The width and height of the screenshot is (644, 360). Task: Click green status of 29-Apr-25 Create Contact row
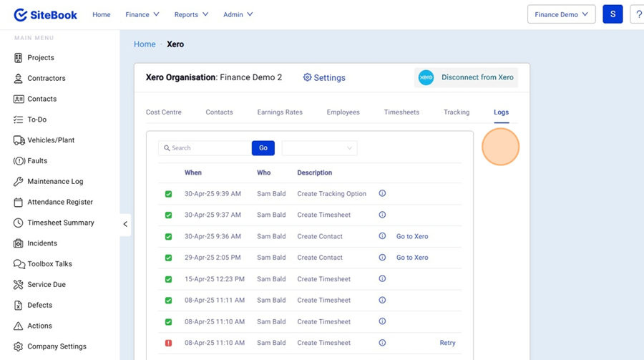169,258
